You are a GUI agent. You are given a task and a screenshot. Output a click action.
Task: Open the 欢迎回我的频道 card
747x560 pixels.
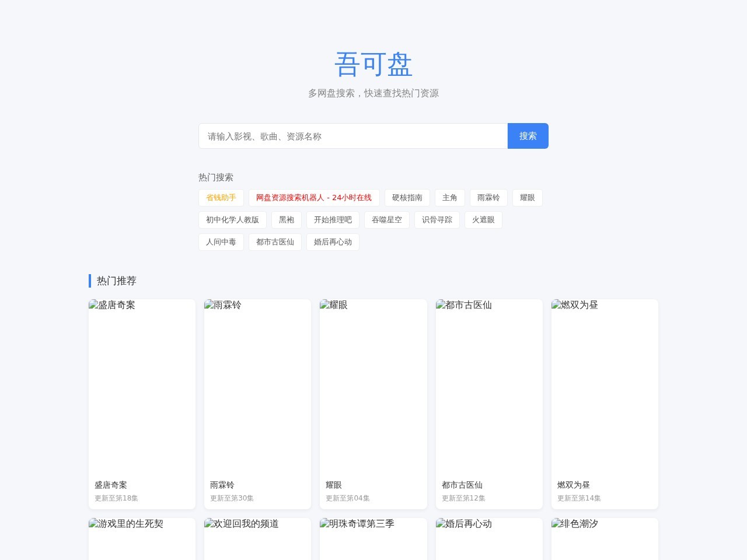pyautogui.click(x=257, y=539)
